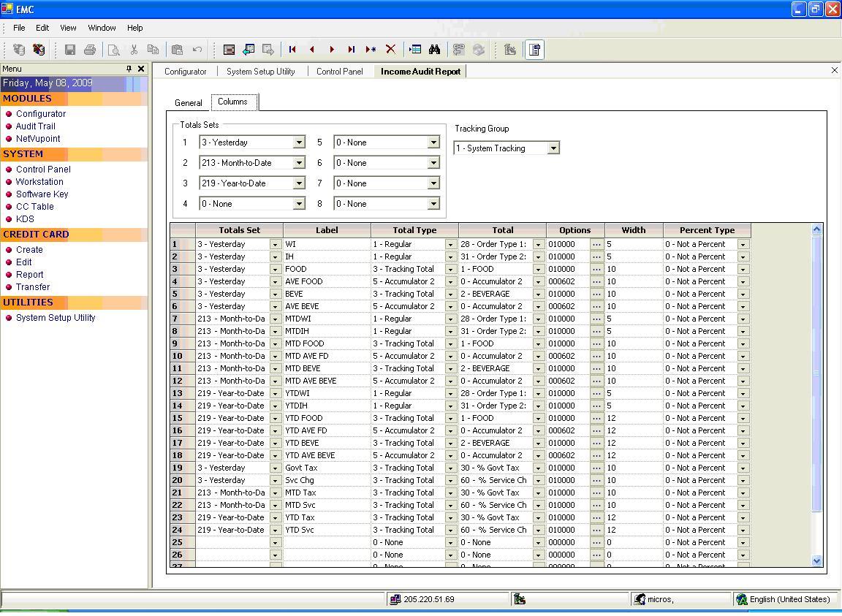This screenshot has width=842, height=616.
Task: Click the Print icon
Action: (x=91, y=49)
